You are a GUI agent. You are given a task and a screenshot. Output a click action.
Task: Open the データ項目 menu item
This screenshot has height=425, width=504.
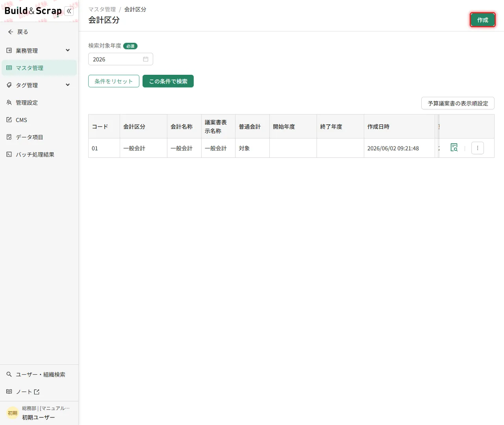(x=39, y=137)
